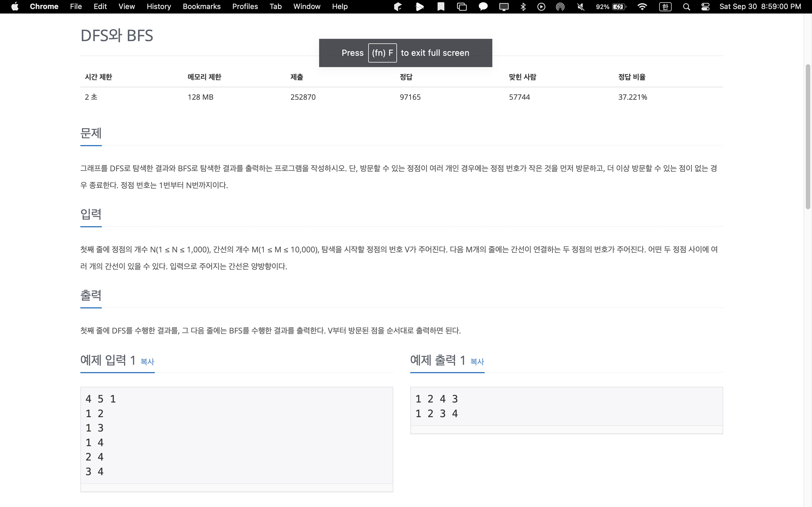Click the muted microphone icon
This screenshot has height=507, width=812.
click(581, 7)
